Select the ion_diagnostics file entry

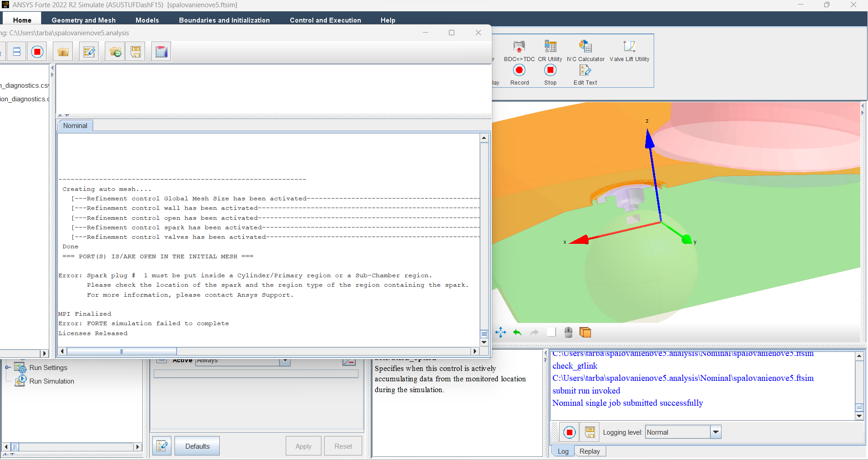pyautogui.click(x=24, y=99)
